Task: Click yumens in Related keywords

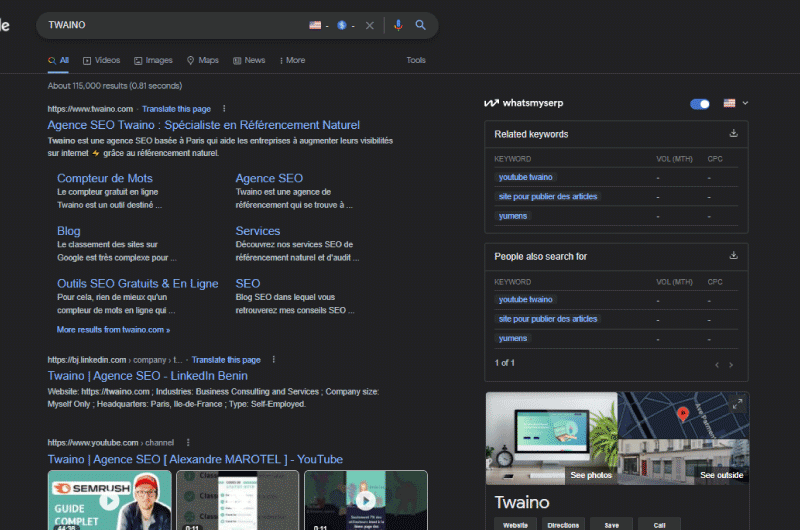Action: pyautogui.click(x=513, y=216)
